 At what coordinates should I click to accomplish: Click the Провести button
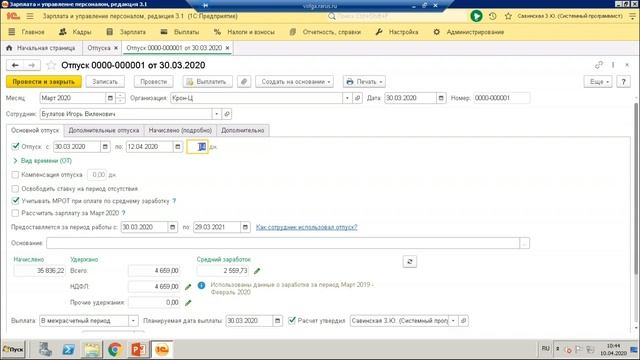[x=153, y=82]
